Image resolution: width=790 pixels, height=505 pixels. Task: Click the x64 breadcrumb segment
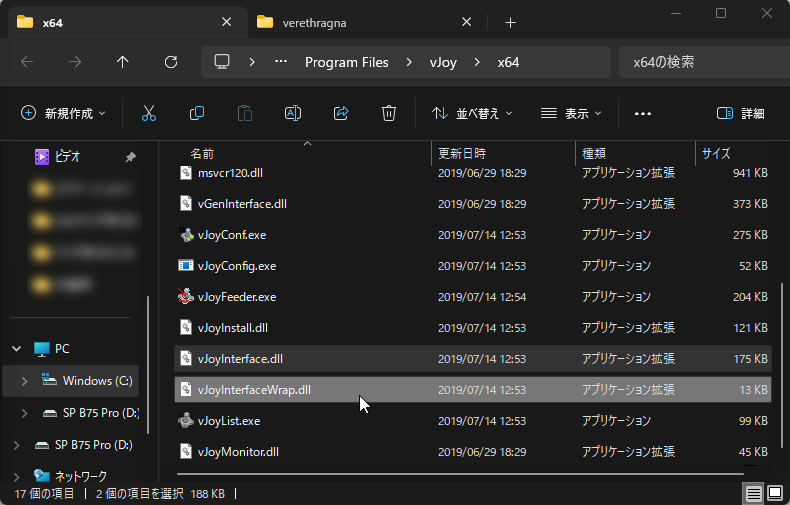click(508, 62)
